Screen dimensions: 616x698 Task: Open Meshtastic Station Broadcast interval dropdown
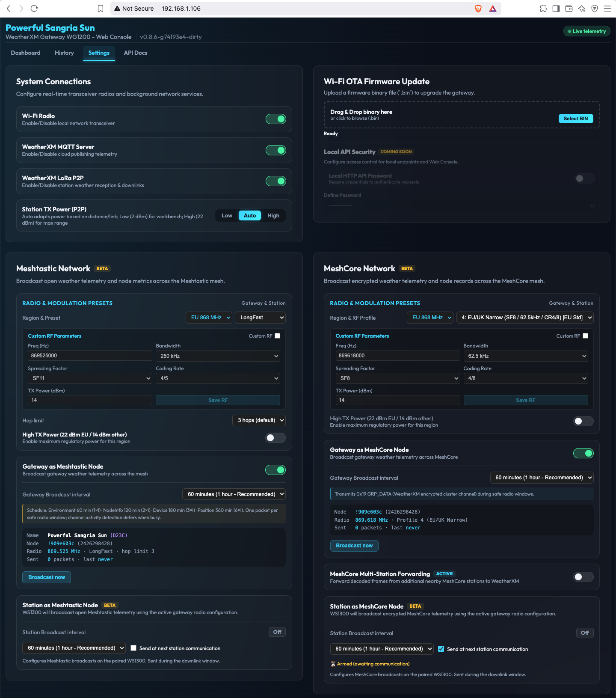[x=74, y=648]
